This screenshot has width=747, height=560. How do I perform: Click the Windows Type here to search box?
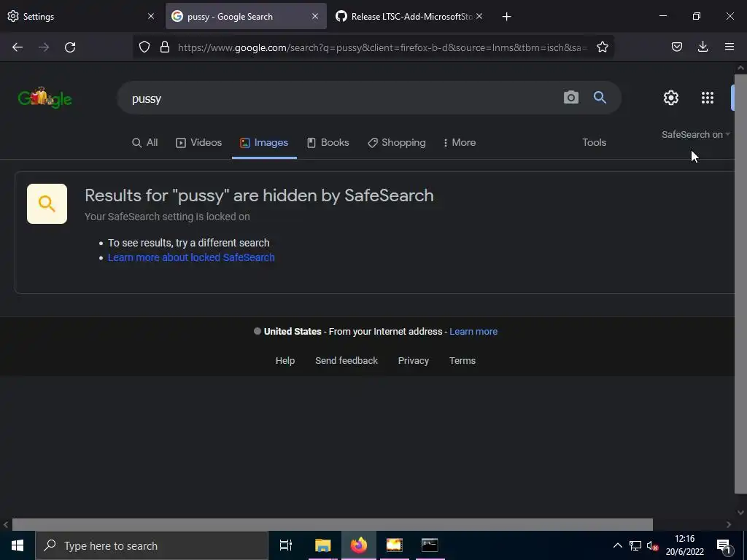pos(152,545)
